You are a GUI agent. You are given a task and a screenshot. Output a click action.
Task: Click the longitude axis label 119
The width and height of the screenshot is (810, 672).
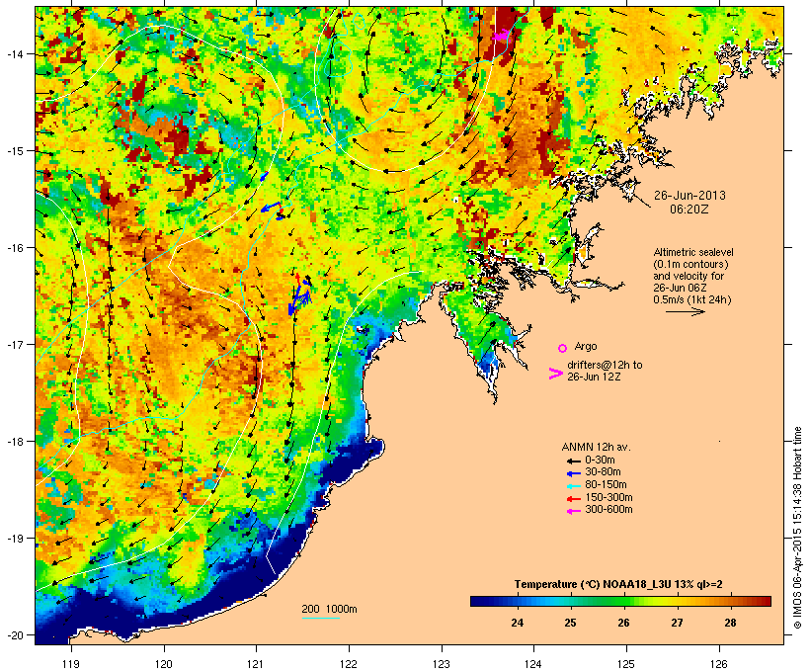(71, 664)
